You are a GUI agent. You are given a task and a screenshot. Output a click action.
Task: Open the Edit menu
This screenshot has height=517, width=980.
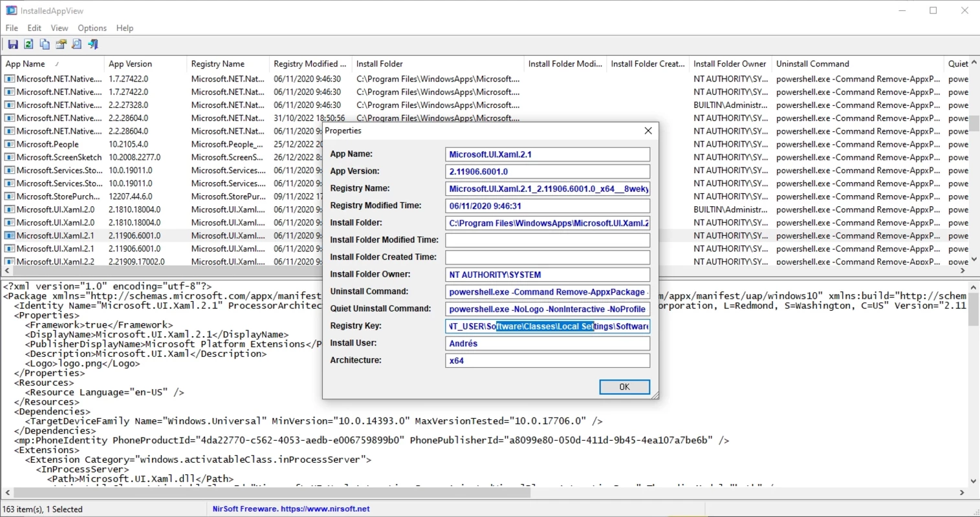(34, 28)
